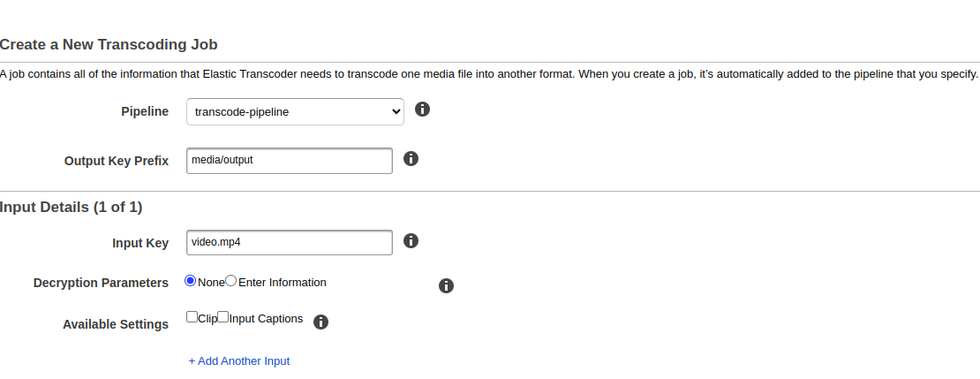Click the info icon next to Pipeline dropdown

[422, 110]
